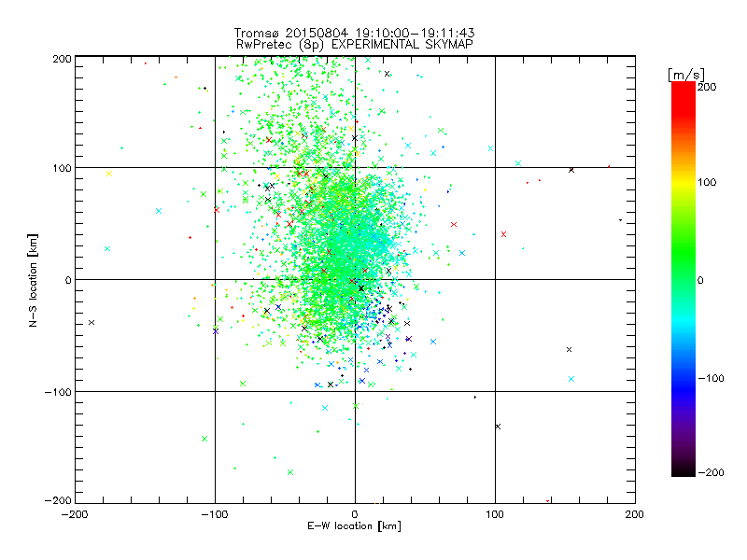Click the plot title 'Tromsø 20150804 19:10:00-19:11:43'
The image size is (747, 560).
pos(354,33)
